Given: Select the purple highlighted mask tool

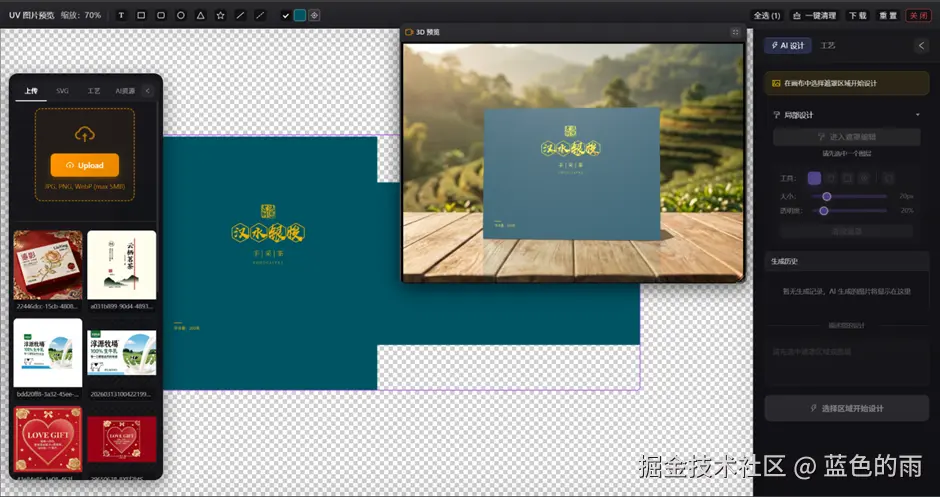Looking at the screenshot, I should pyautogui.click(x=814, y=178).
